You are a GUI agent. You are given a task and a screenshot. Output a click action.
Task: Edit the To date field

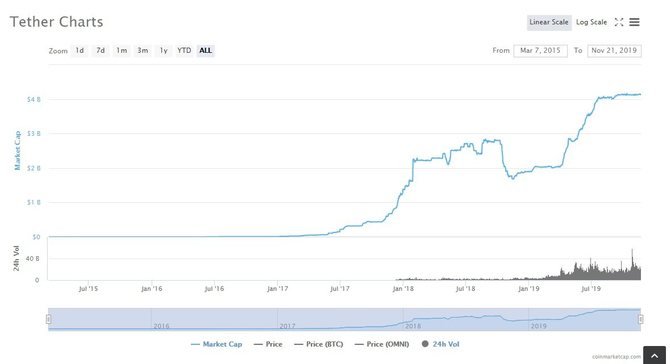614,50
